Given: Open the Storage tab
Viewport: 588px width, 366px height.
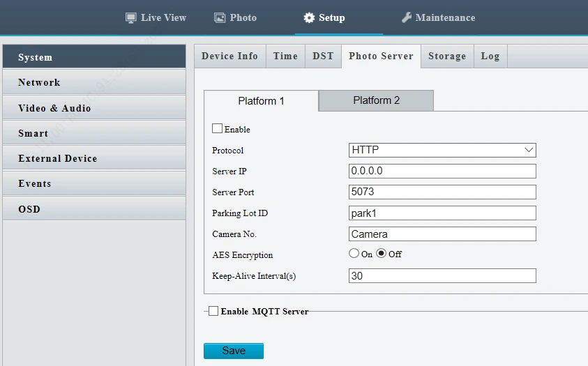Looking at the screenshot, I should click(446, 56).
